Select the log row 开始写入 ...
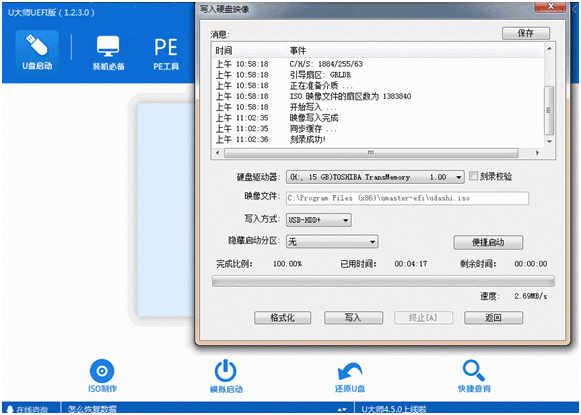 pos(378,107)
